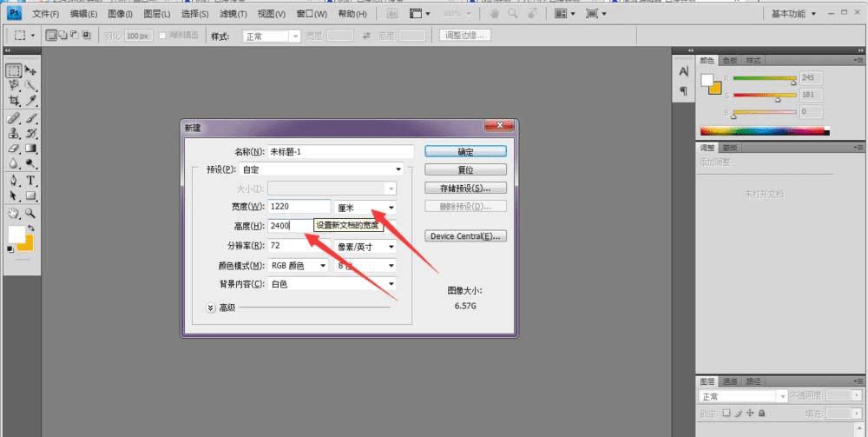Click the lock all icon in Layers
868x437 pixels.
[762, 414]
